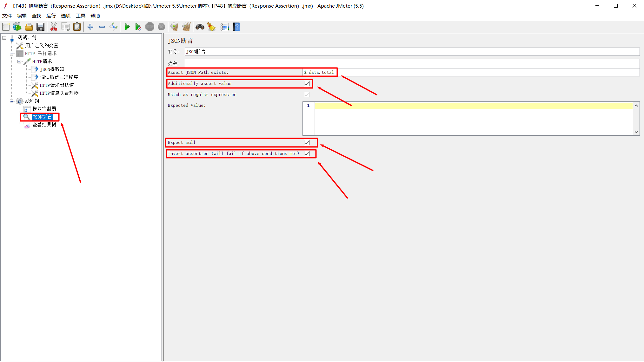Open the 运行 menu
The image size is (644, 362).
coord(51,16)
